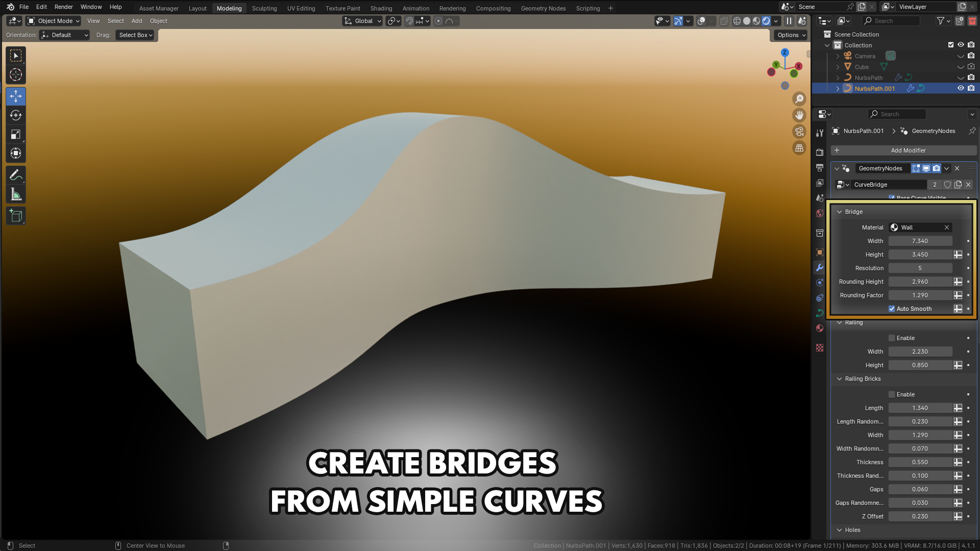
Task: Collapse the Railing Bricks section
Action: 839,379
